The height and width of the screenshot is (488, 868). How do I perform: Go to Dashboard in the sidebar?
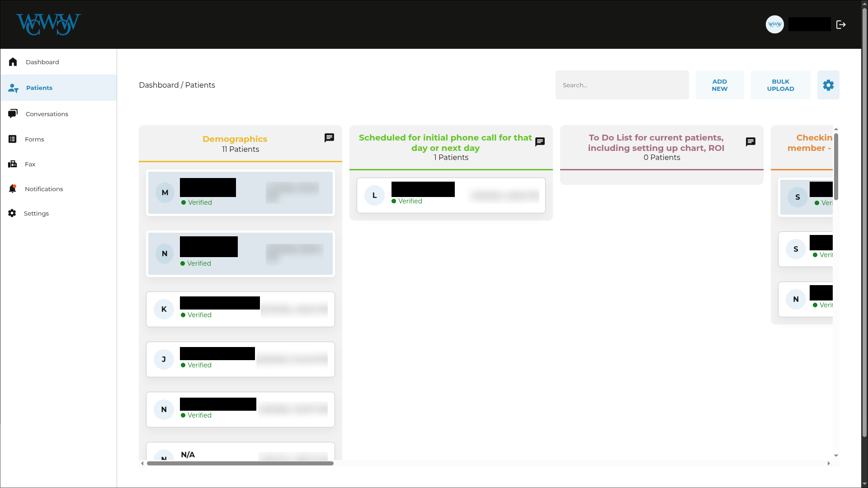(42, 62)
